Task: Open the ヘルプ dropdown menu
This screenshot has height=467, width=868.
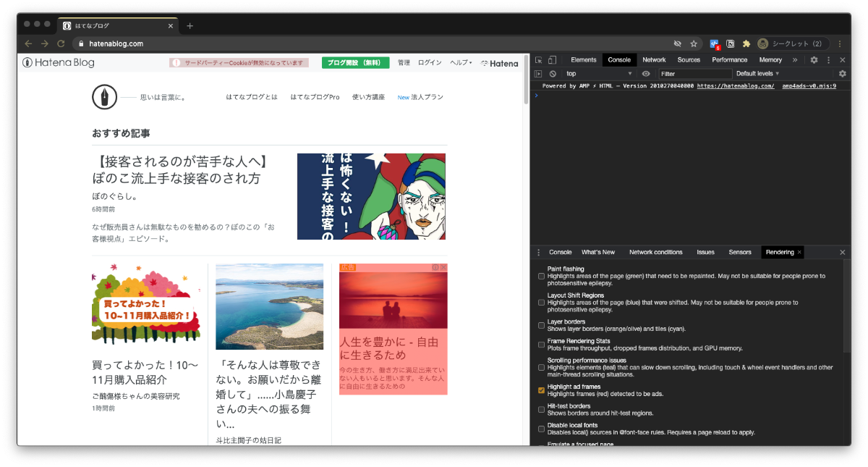Action: coord(461,63)
